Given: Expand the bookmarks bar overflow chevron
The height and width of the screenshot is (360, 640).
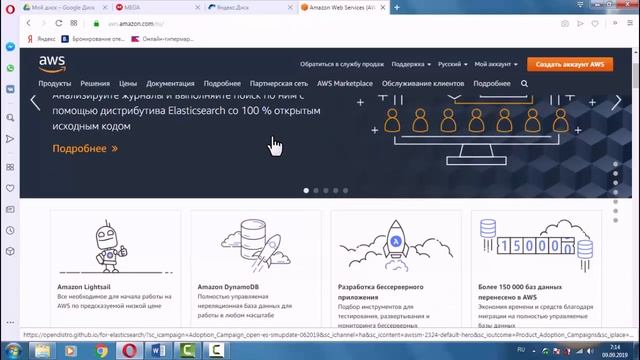Looking at the screenshot, I should (x=615, y=23).
